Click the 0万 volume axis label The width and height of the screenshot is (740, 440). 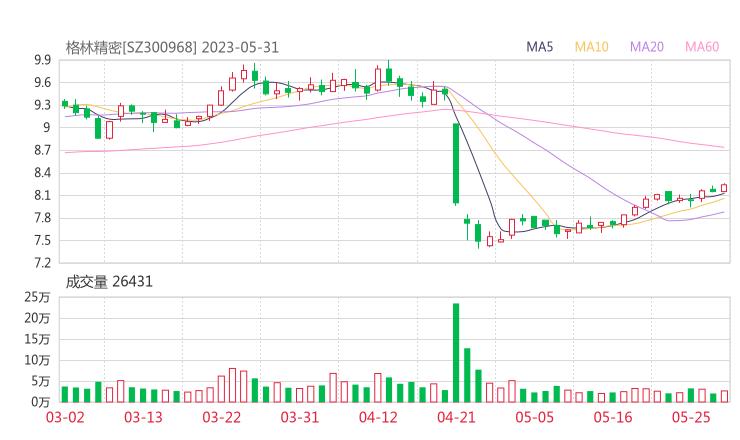pos(41,402)
